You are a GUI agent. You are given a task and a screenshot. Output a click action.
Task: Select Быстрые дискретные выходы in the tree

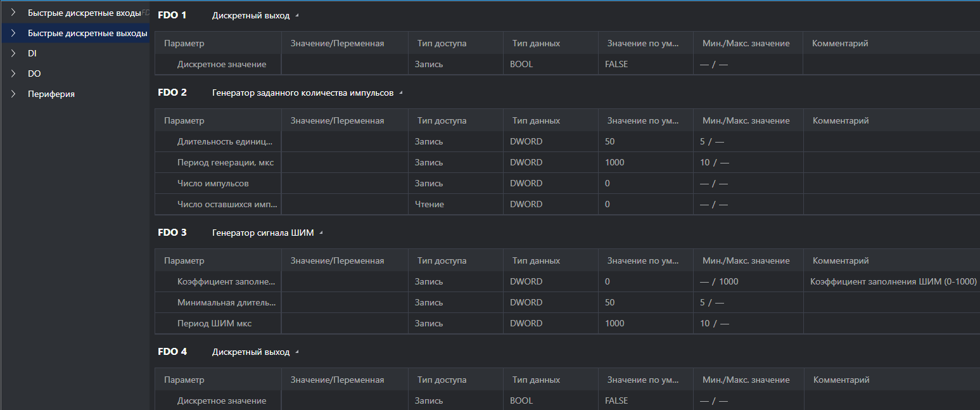tap(87, 33)
